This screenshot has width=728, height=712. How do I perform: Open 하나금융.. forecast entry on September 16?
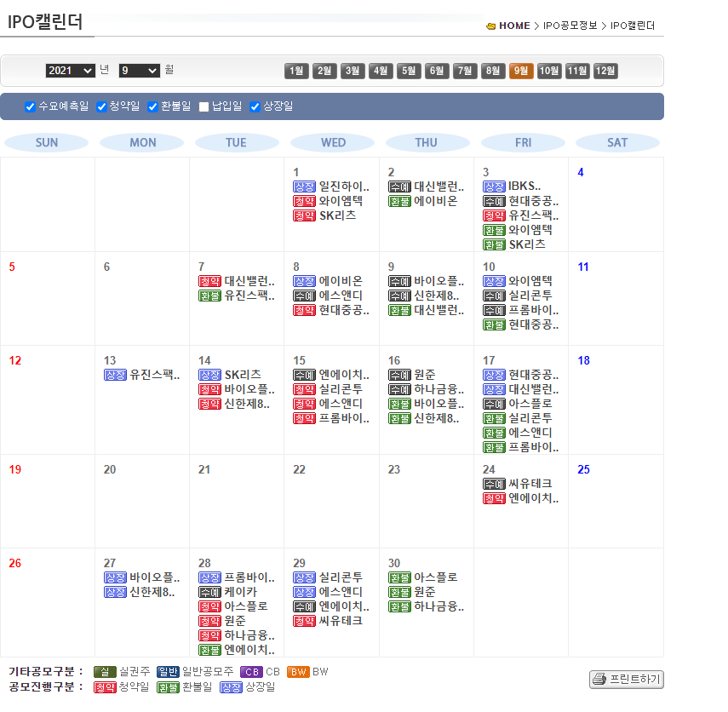439,390
